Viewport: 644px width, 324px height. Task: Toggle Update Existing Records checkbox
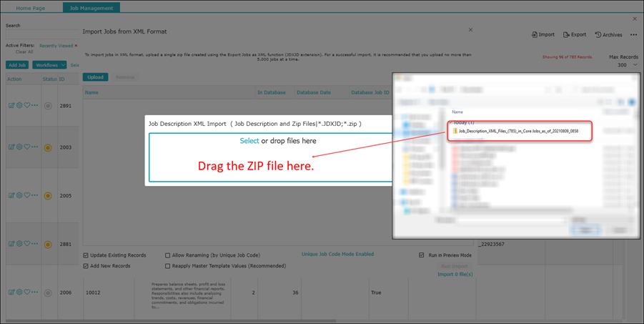(86, 255)
